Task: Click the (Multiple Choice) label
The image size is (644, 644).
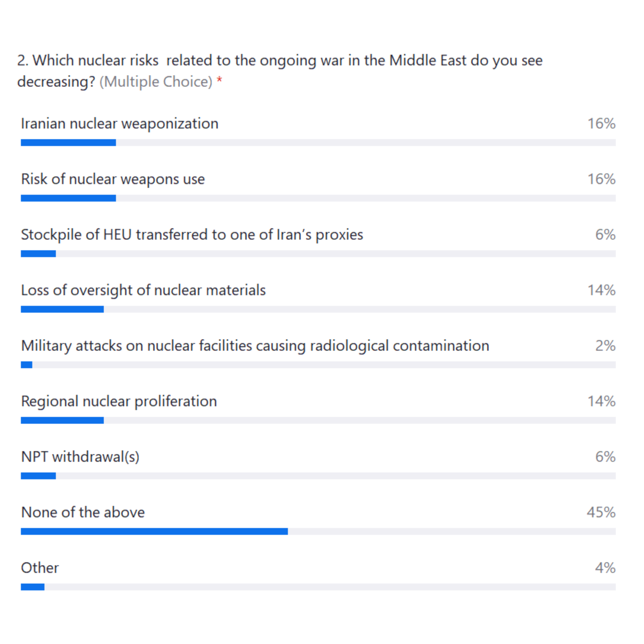Action: click(156, 82)
